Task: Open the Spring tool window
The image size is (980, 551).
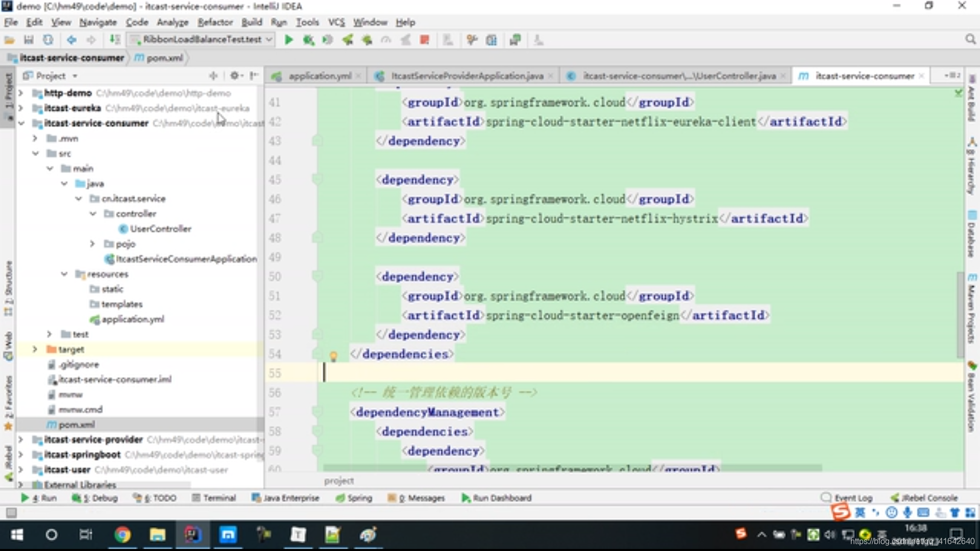Action: click(354, 498)
